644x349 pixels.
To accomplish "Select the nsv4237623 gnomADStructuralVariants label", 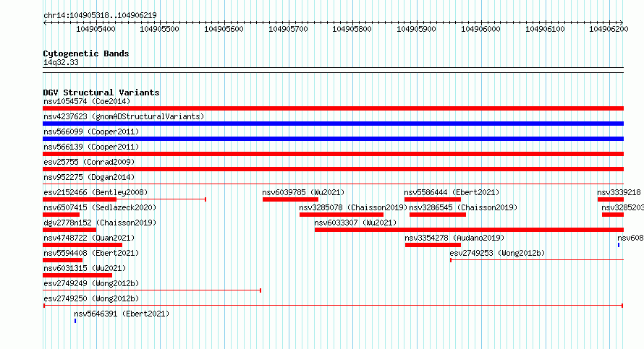I will [124, 116].
